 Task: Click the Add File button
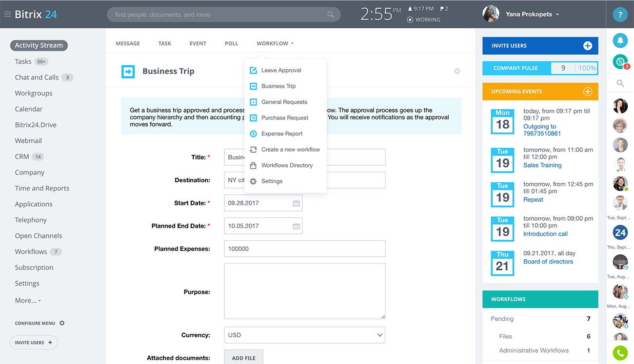(x=243, y=358)
